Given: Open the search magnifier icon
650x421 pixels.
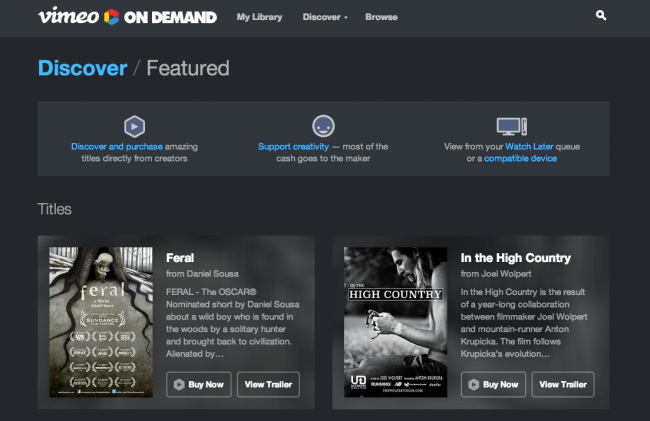Looking at the screenshot, I should point(601,15).
